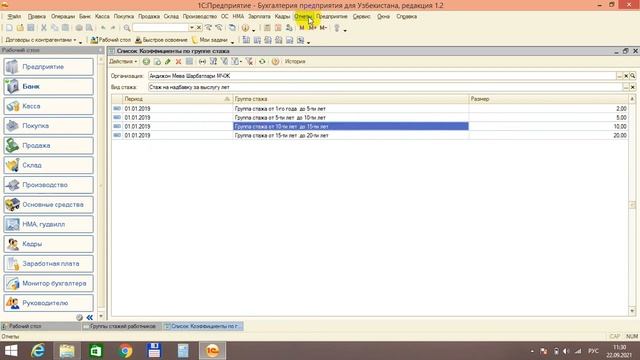The height and width of the screenshot is (360, 640).
Task: Select row Группа стажа от 1-го года до 5-ти лет
Action: [x=370, y=109]
